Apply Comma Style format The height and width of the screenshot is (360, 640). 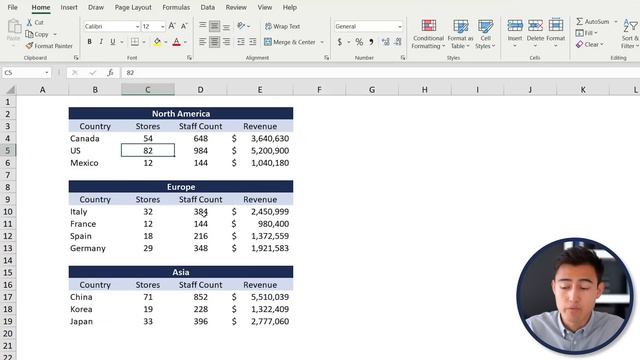coord(371,42)
